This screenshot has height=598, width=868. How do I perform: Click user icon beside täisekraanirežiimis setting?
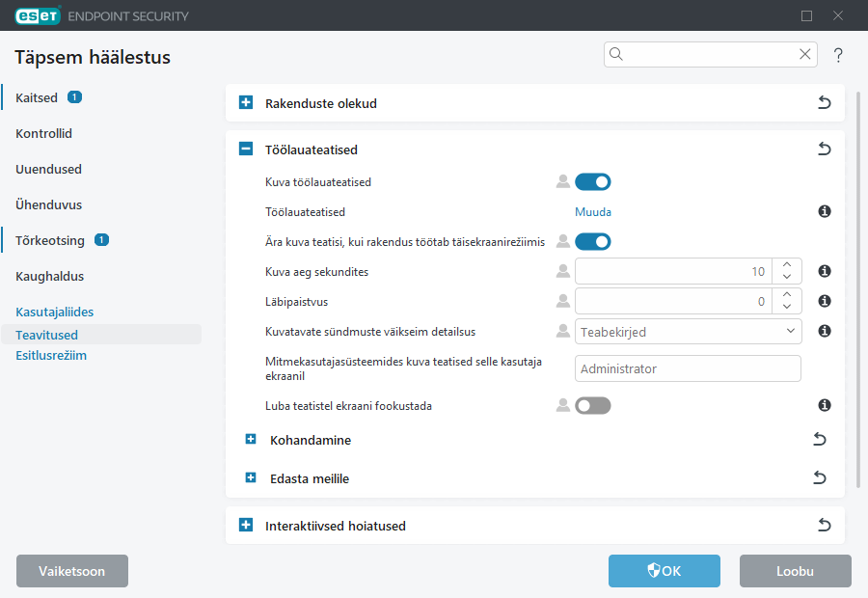[563, 241]
